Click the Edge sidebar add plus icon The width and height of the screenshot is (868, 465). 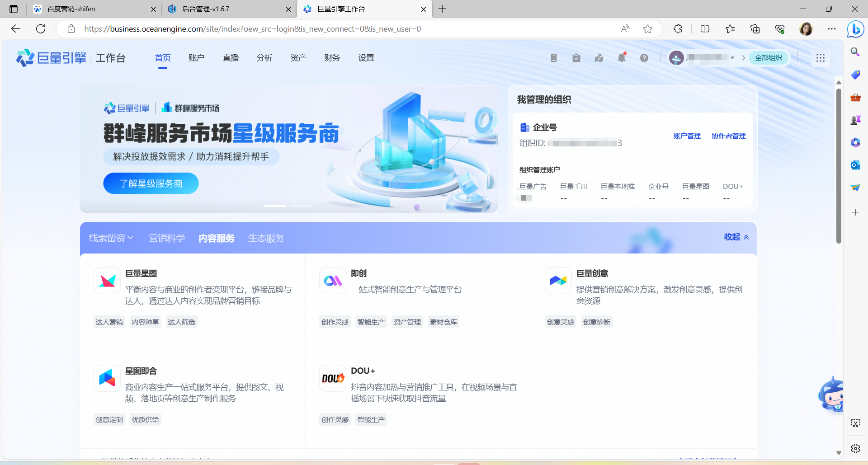click(855, 212)
